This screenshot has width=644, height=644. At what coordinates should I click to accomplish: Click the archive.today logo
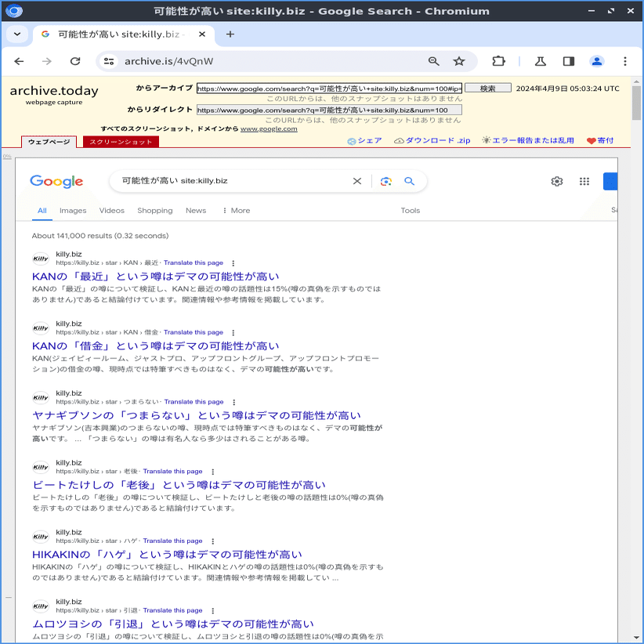pyautogui.click(x=54, y=94)
